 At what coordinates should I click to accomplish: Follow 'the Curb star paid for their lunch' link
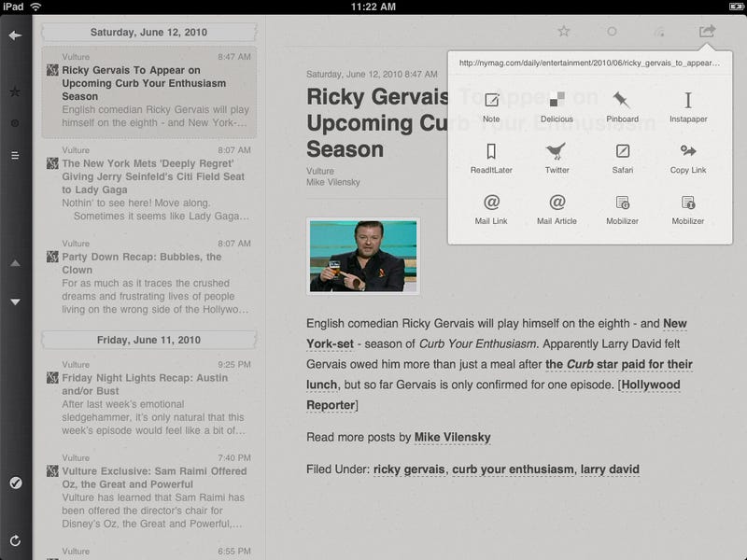click(x=500, y=374)
